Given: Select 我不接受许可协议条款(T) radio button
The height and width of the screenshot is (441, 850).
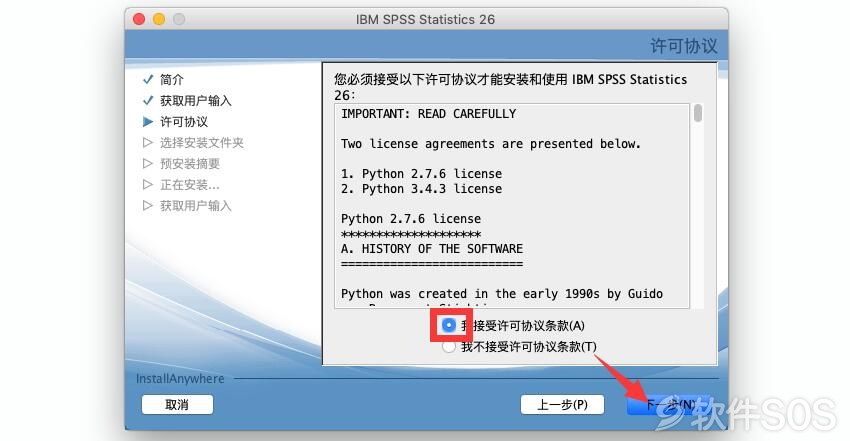Looking at the screenshot, I should click(x=449, y=347).
